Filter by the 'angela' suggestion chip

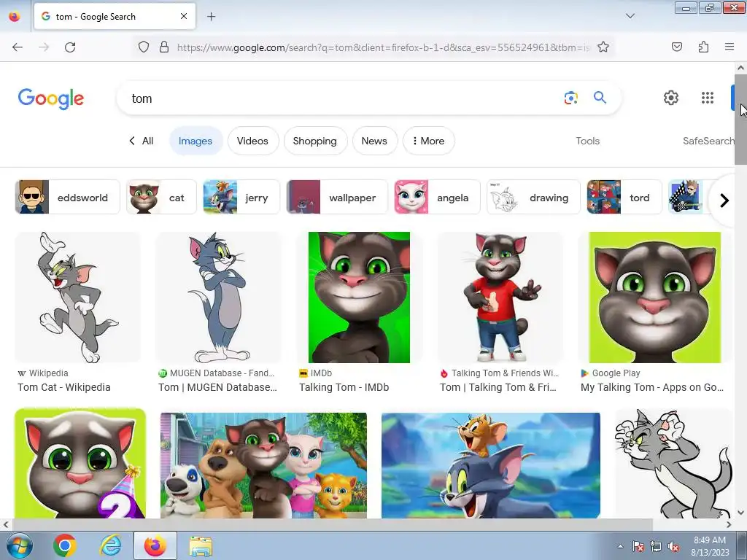tap(437, 197)
